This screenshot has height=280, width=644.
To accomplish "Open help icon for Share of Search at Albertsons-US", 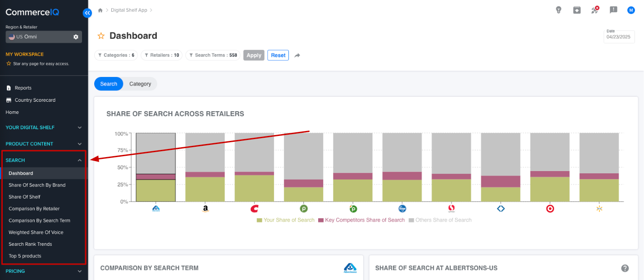I will 625,268.
